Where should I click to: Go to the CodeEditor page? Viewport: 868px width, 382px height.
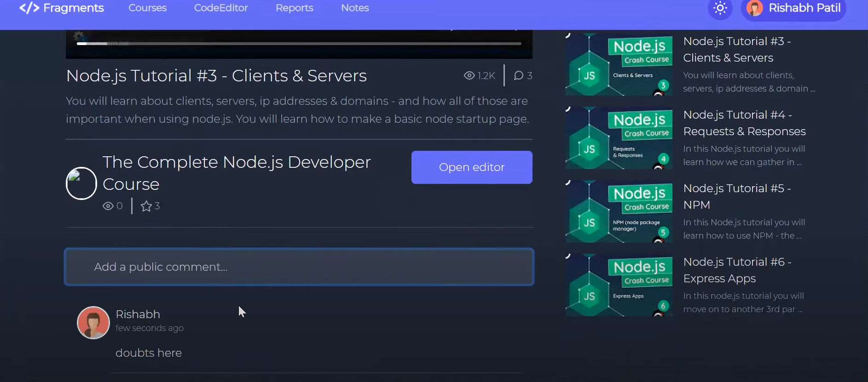[221, 8]
